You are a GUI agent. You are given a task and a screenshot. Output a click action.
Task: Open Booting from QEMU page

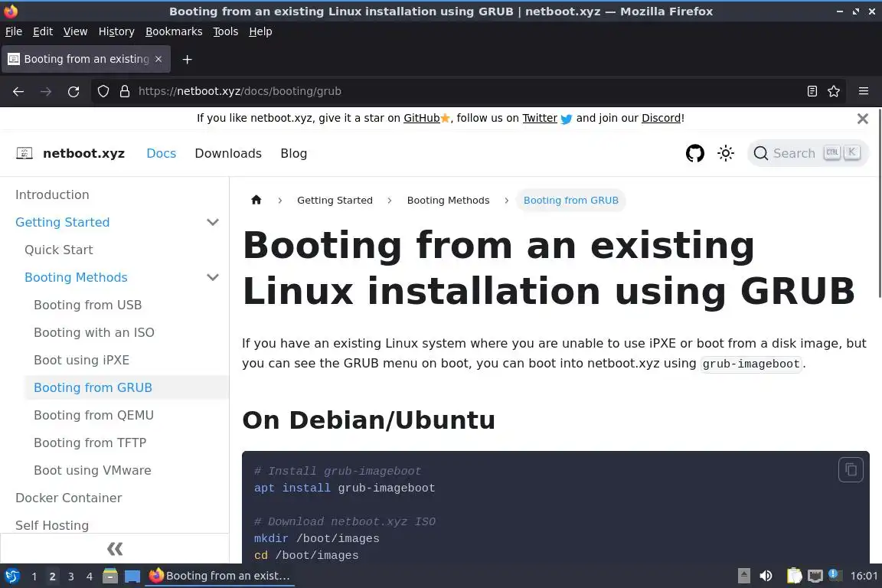(94, 415)
